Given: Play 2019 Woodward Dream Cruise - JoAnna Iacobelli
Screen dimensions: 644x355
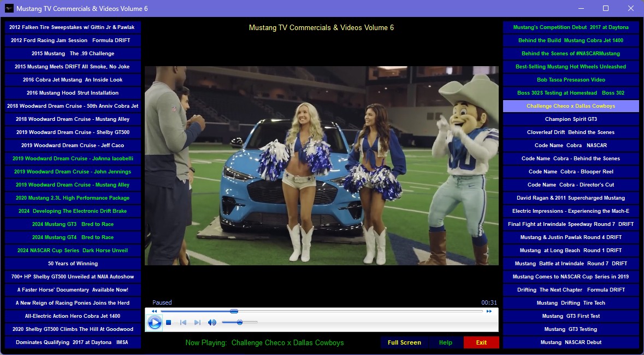Looking at the screenshot, I should pyautogui.click(x=73, y=159).
